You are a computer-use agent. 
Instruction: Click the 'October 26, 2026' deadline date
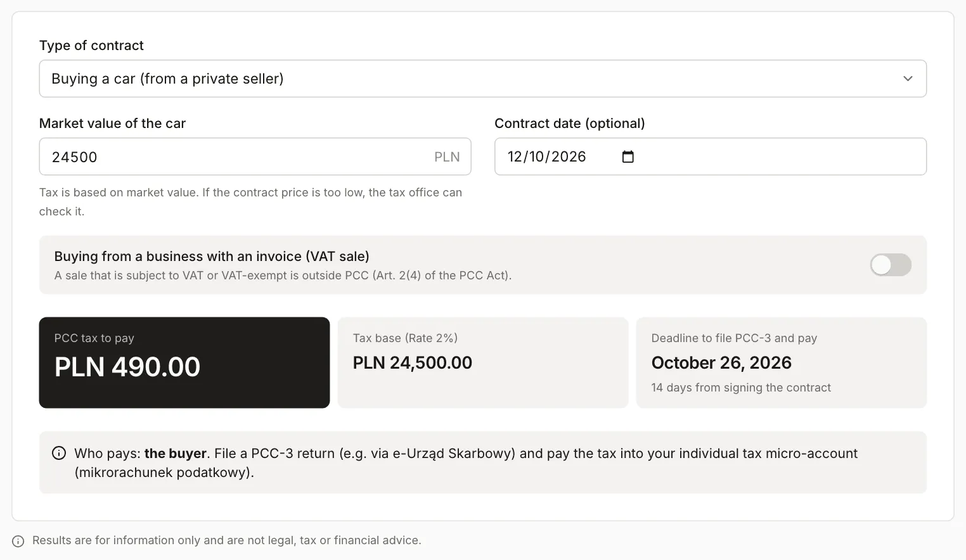tap(721, 362)
